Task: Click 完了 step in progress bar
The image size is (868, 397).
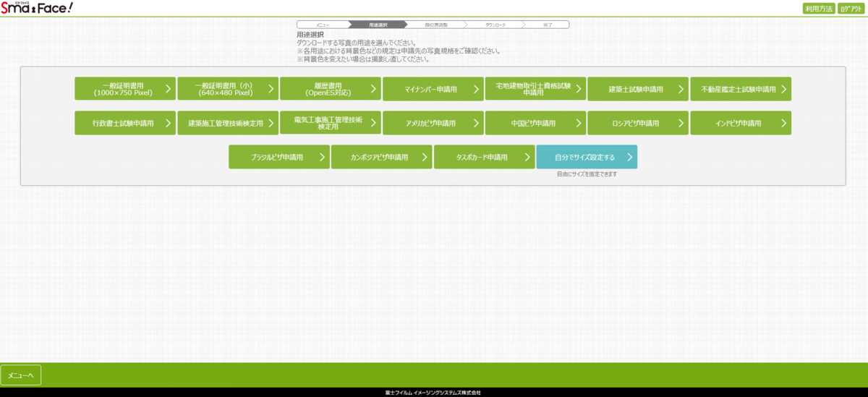Action: (548, 25)
